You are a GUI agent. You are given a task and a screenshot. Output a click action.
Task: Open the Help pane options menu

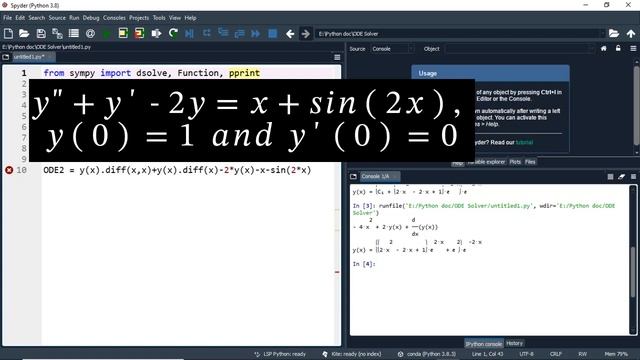(x=633, y=49)
